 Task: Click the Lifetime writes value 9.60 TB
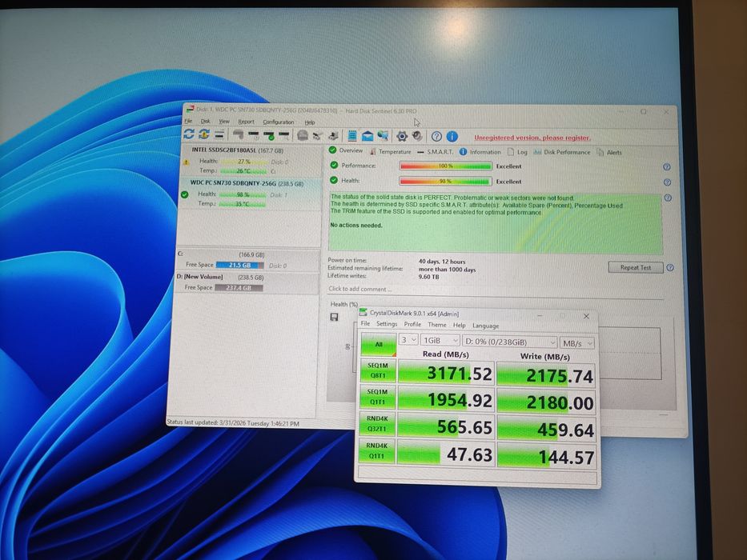click(x=429, y=277)
